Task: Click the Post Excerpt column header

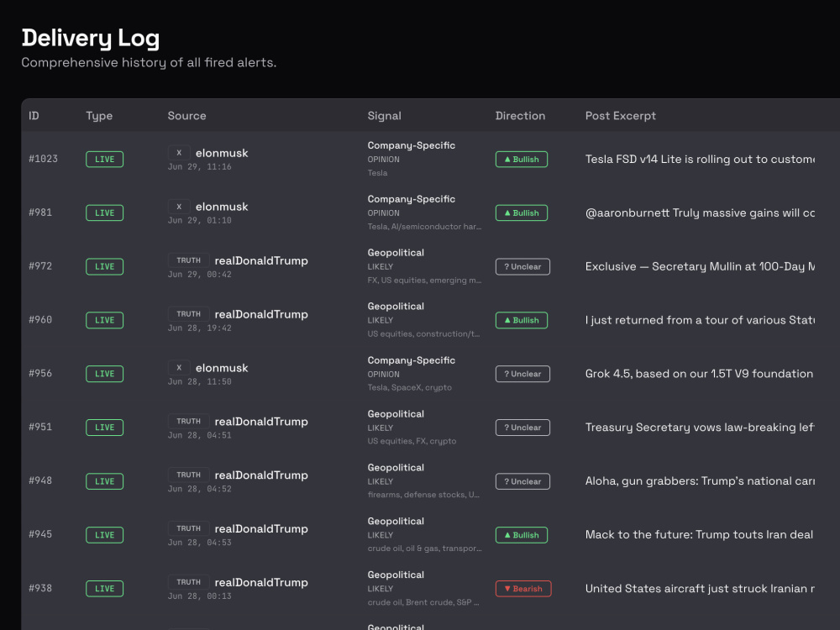Action: [x=621, y=116]
